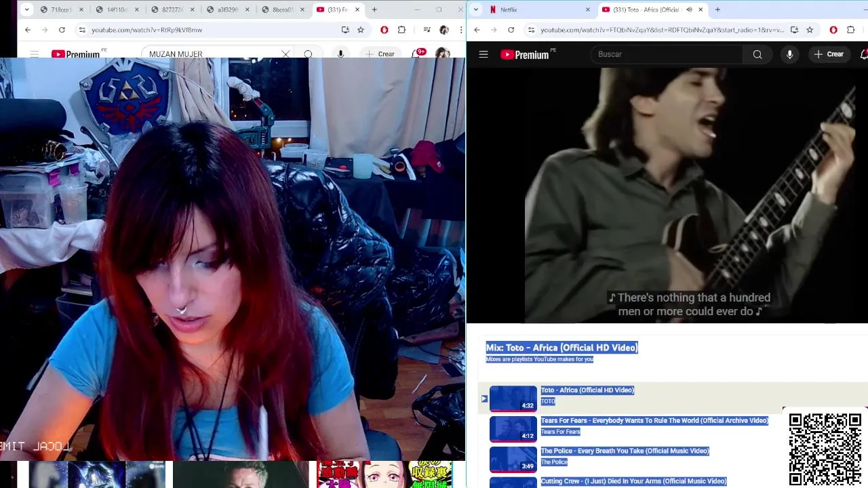Open the Opera red extension in left browser
The width and height of the screenshot is (868, 488).
coord(384,30)
